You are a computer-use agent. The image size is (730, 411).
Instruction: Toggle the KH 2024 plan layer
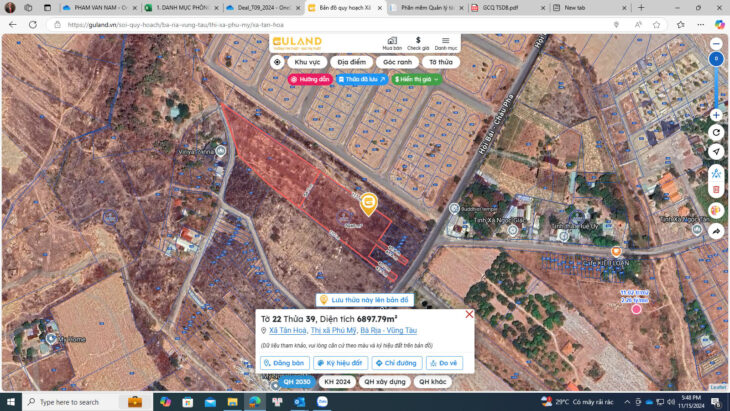point(337,382)
